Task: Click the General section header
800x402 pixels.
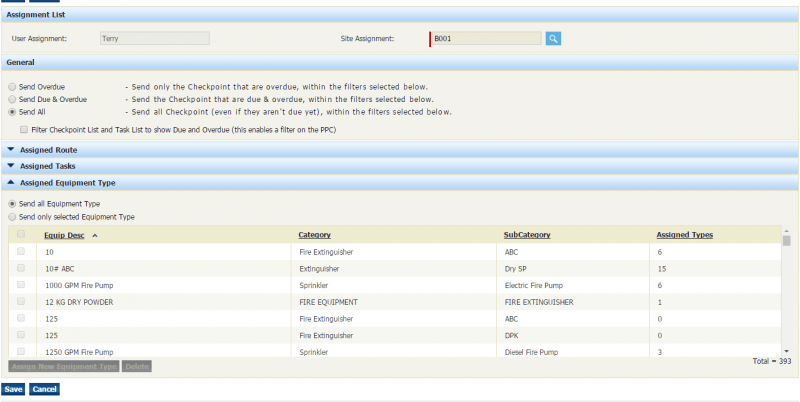Action: 399,62
